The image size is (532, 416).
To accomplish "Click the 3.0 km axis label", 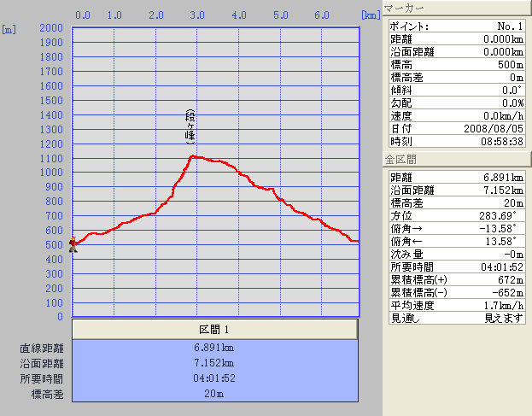I will (197, 15).
